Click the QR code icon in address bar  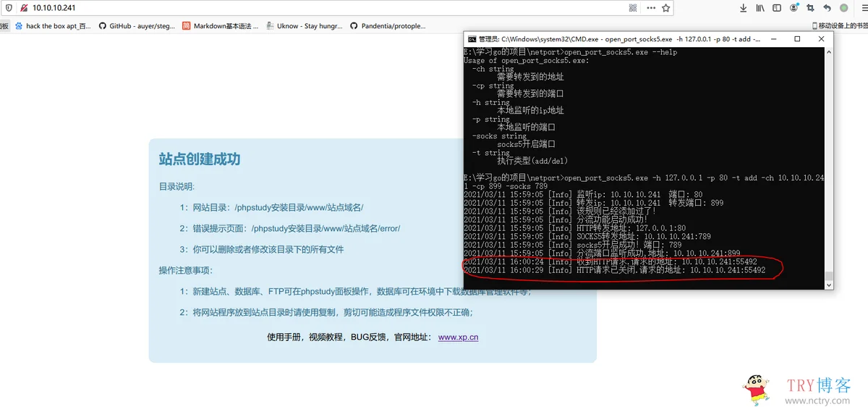pyautogui.click(x=634, y=8)
